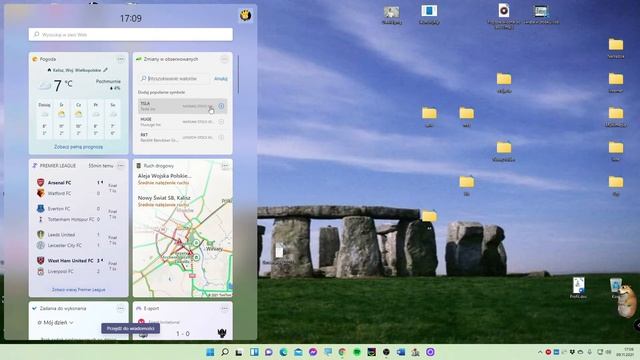Image resolution: width=640 pixels, height=360 pixels.
Task: Launch Chrome from taskbar
Action: [x=342, y=352]
